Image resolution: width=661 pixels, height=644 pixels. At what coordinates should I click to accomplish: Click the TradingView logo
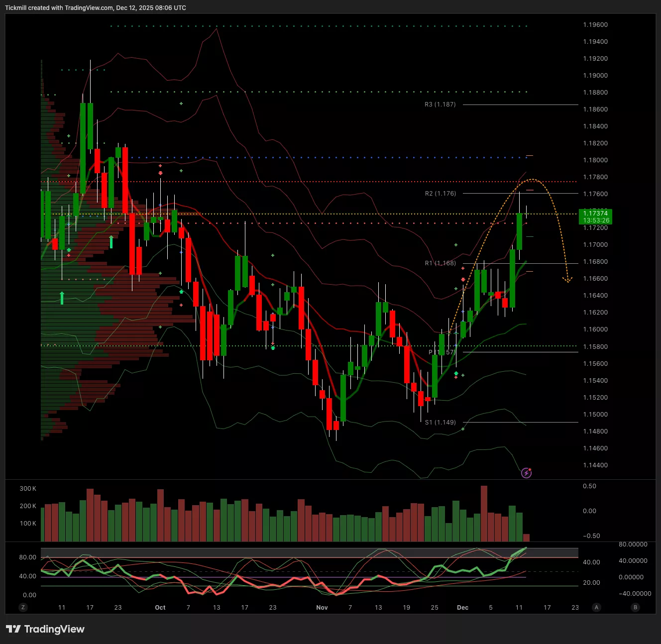click(45, 629)
